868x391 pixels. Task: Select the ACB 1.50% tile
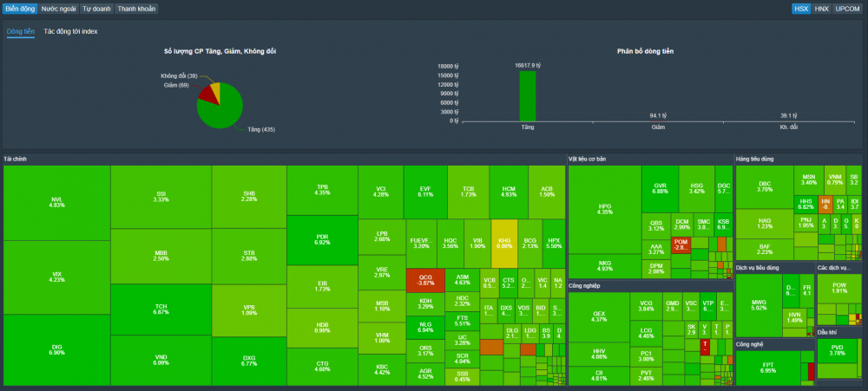pyautogui.click(x=547, y=192)
